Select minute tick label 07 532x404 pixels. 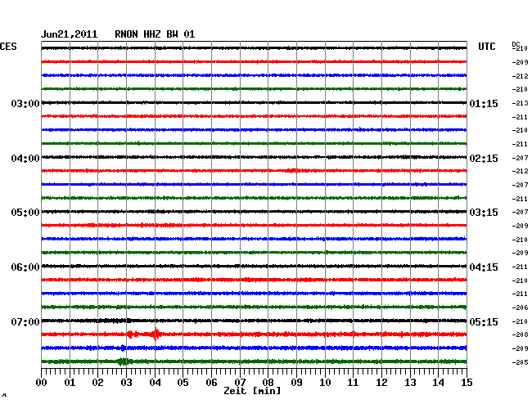coord(240,383)
